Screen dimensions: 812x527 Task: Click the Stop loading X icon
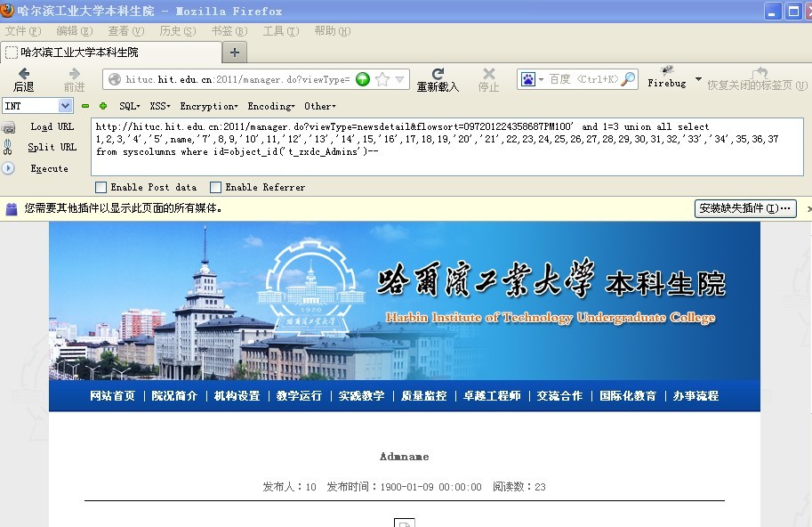(489, 74)
